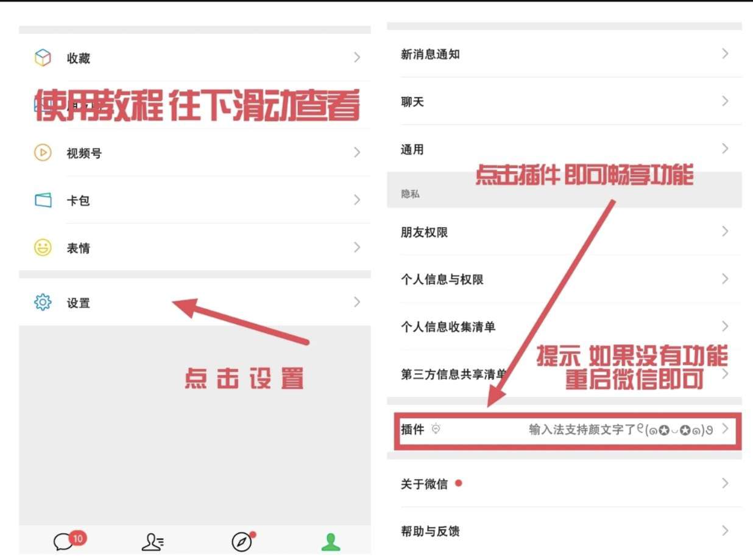Tap the lightbulb icon beside 插件

pyautogui.click(x=436, y=429)
